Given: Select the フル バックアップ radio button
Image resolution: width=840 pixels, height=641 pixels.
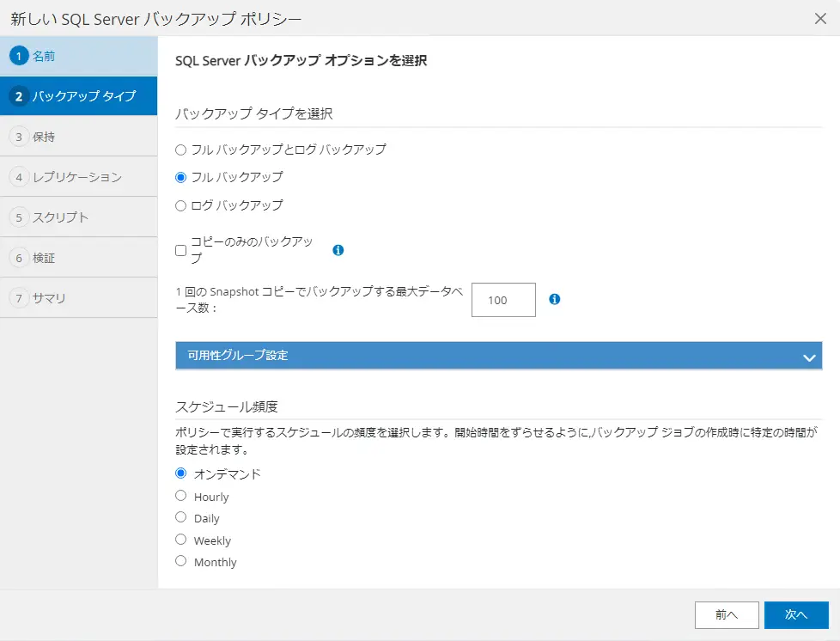Looking at the screenshot, I should coord(181,177).
